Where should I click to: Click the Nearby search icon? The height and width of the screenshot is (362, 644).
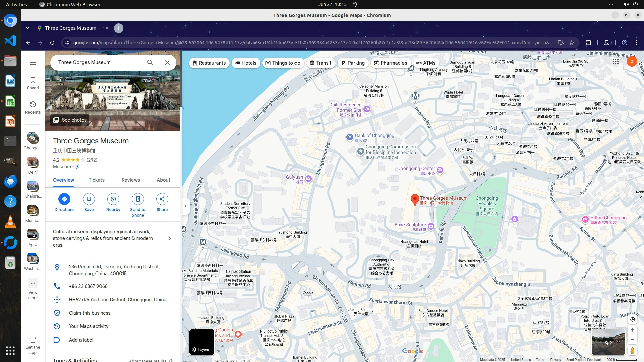click(x=113, y=199)
